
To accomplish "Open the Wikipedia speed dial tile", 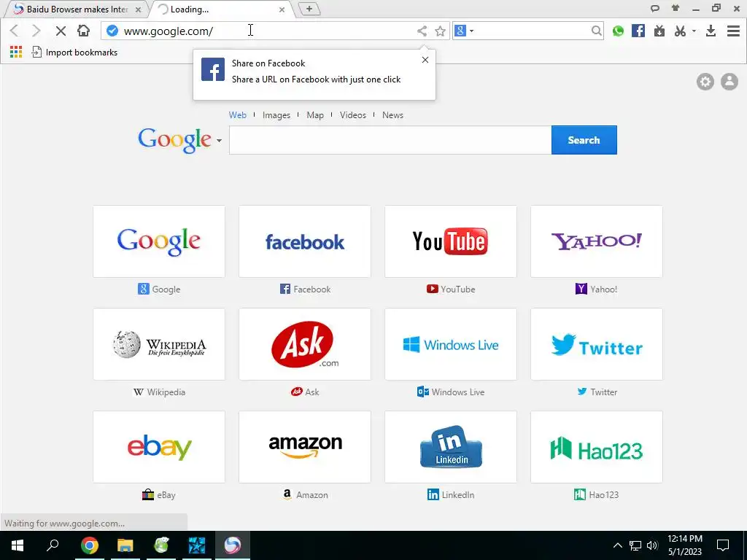I will (x=159, y=344).
